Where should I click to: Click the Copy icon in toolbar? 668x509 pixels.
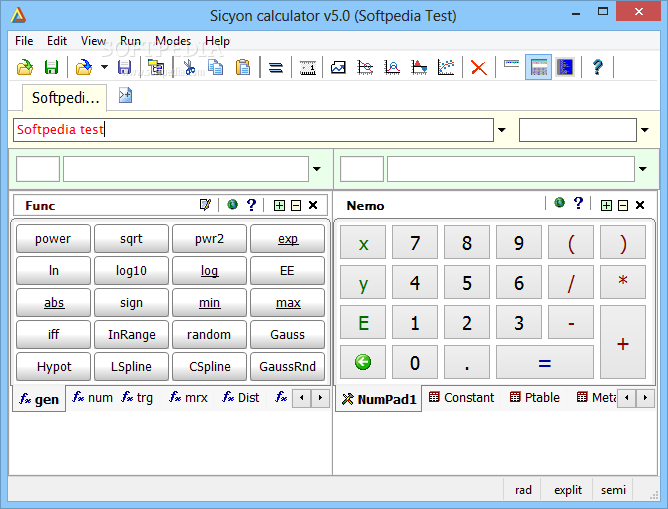(x=216, y=67)
